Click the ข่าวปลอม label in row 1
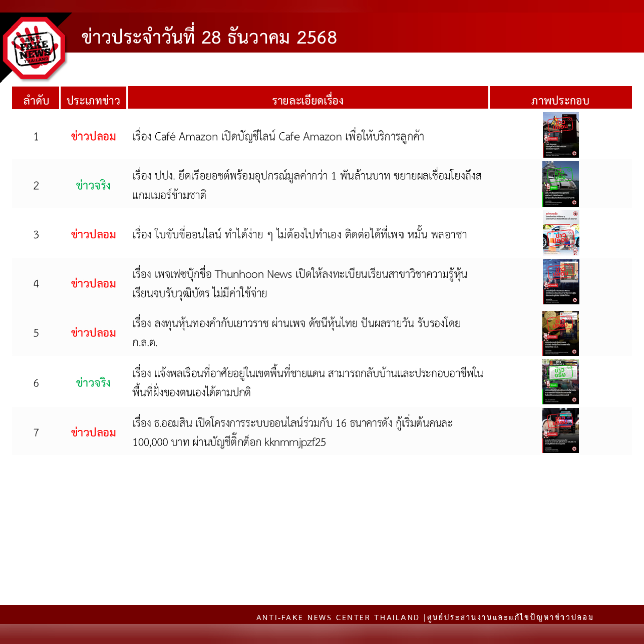644x644 pixels. click(x=93, y=137)
